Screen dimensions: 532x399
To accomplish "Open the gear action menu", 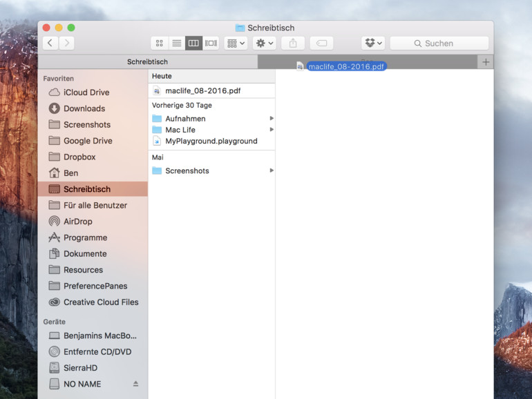I will [x=265, y=43].
